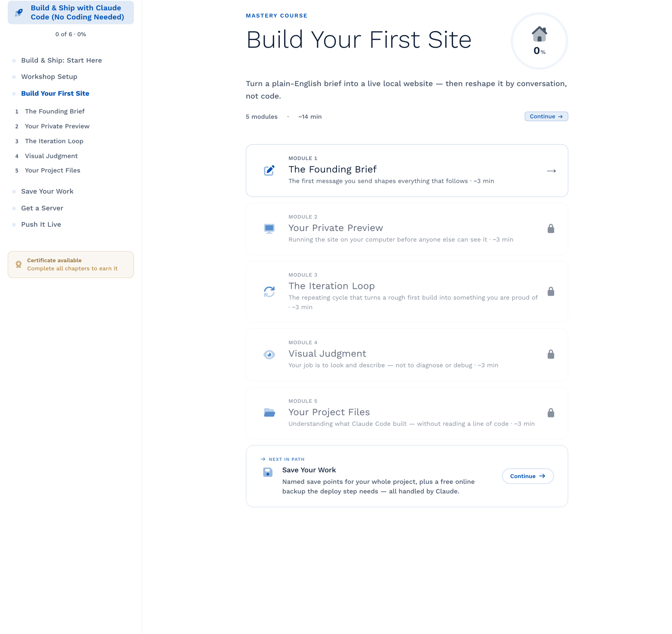Click the lock icon on Module 2 card
Image resolution: width=672 pixels, height=634 pixels.
[x=551, y=229]
